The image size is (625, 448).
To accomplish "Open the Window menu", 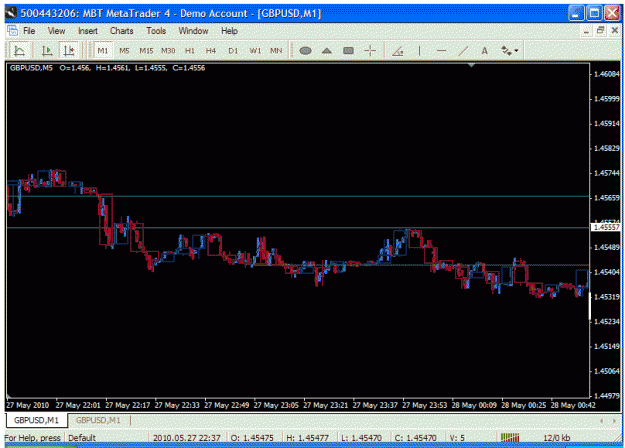I will 193,31.
